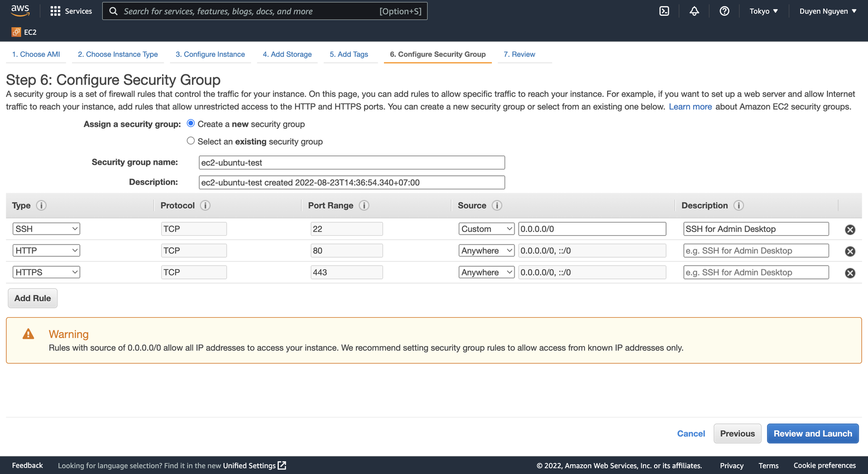Go to step 4 Add Storage
The height and width of the screenshot is (474, 868).
(287, 54)
